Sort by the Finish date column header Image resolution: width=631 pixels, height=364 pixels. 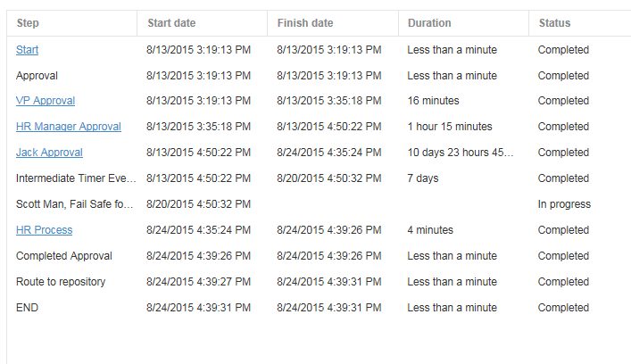(305, 23)
